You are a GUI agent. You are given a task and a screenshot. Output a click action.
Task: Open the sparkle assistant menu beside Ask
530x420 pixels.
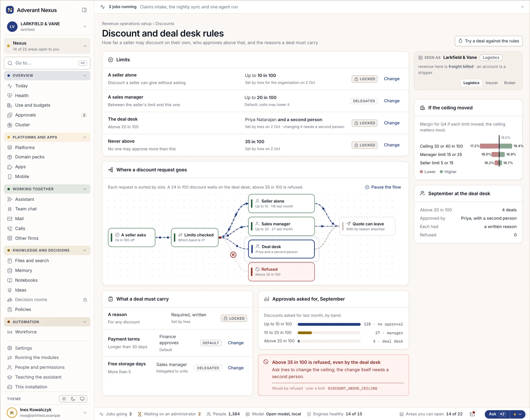(518, 414)
